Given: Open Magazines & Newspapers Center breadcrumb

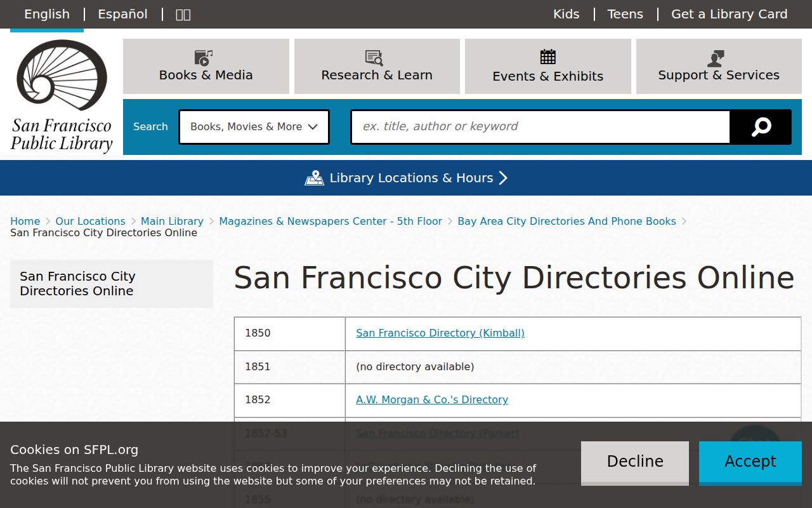Looking at the screenshot, I should (x=331, y=221).
